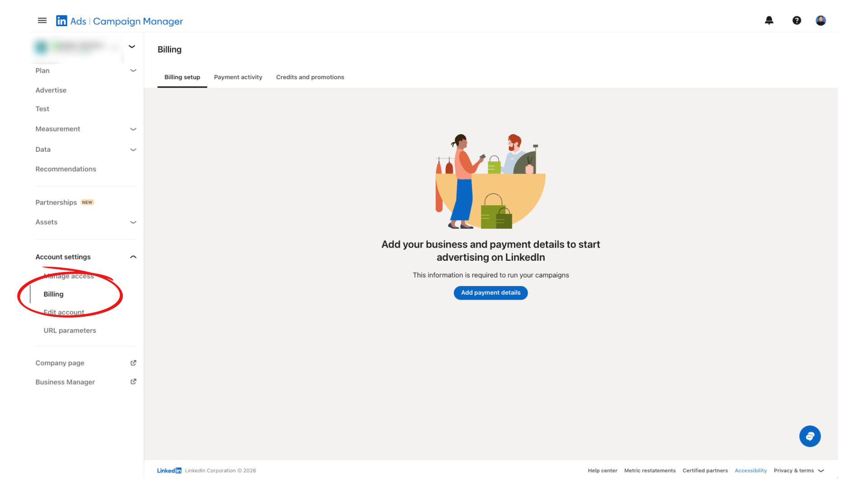Image resolution: width=868 pixels, height=488 pixels.
Task: Switch to Credits and promotions tab
Action: pos(310,77)
